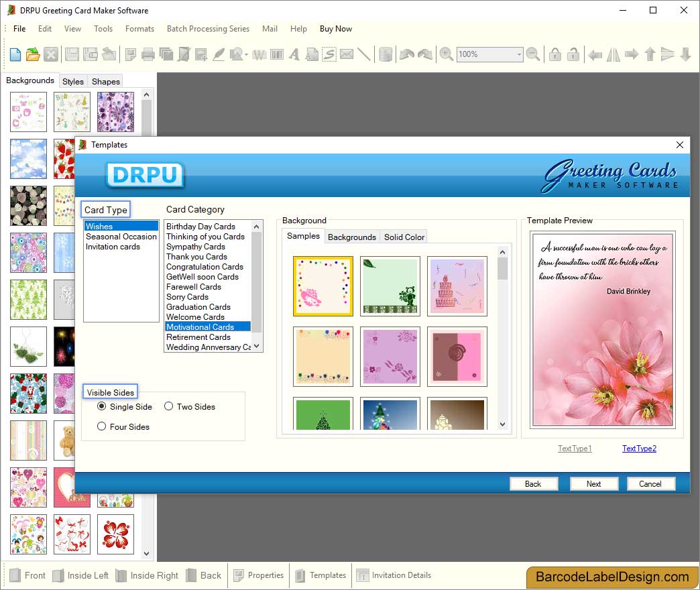Pick the red hibiscus flower background thumbnail
Screen dimensions: 700x590
(115, 534)
